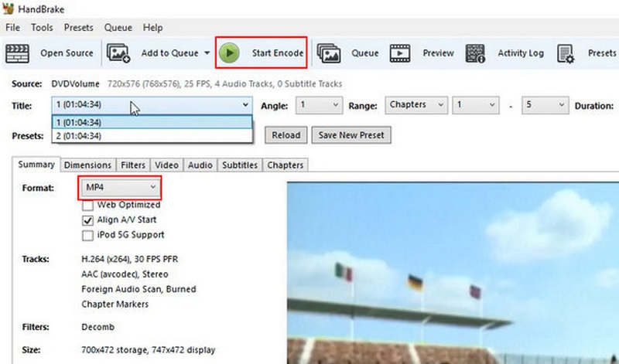Click the DVDVolume source name
Viewport: 619px width, 364px height.
pyautogui.click(x=75, y=84)
